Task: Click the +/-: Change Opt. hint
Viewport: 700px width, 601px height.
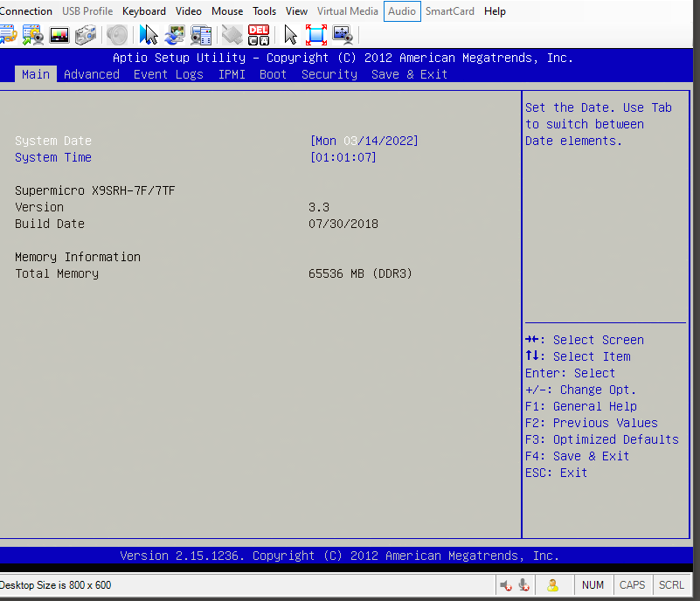Action: click(580, 390)
